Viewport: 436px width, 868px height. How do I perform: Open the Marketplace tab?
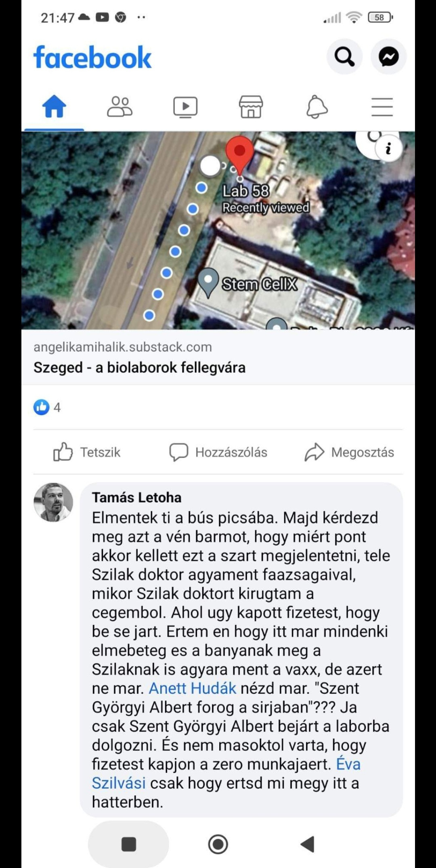point(251,107)
